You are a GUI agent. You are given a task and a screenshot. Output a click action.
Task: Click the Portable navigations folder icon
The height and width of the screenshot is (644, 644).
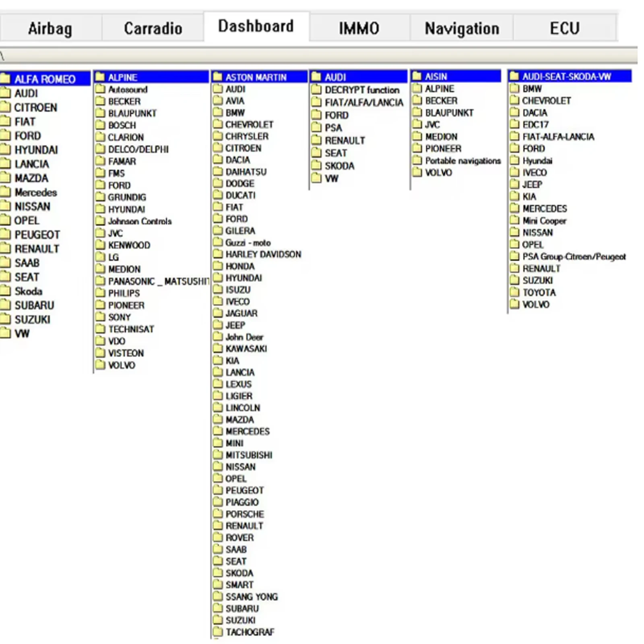[x=417, y=161]
